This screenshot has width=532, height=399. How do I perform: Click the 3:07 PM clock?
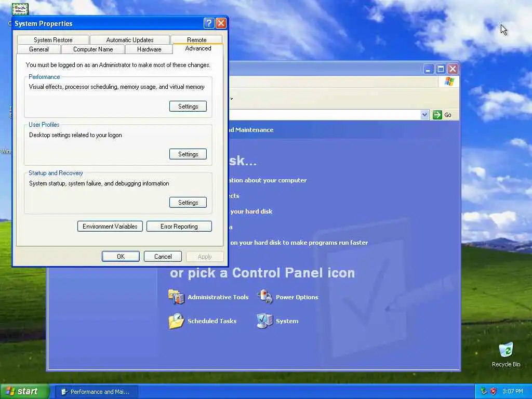pos(512,391)
